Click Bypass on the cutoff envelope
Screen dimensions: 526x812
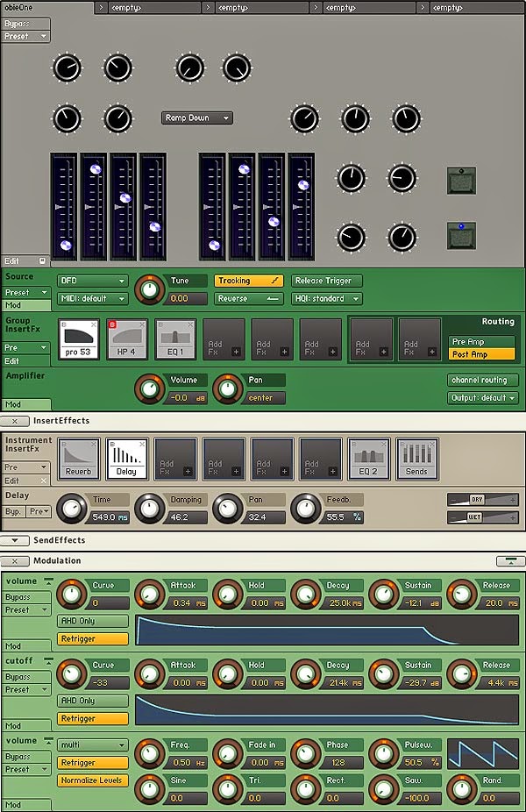26,677
